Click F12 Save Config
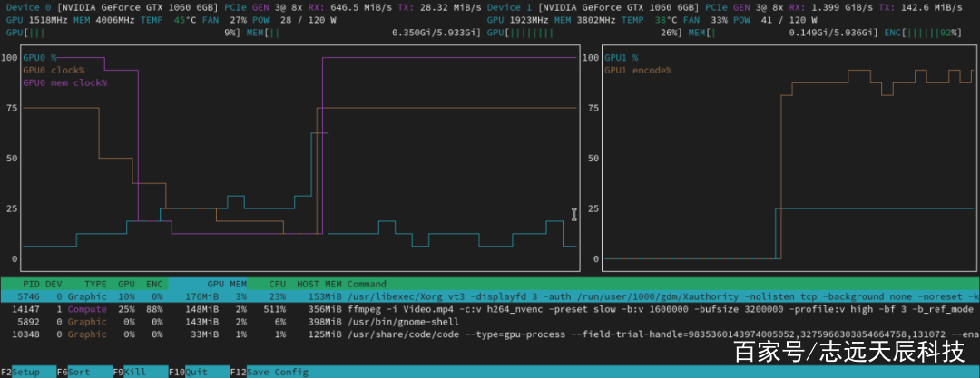 click(x=269, y=372)
